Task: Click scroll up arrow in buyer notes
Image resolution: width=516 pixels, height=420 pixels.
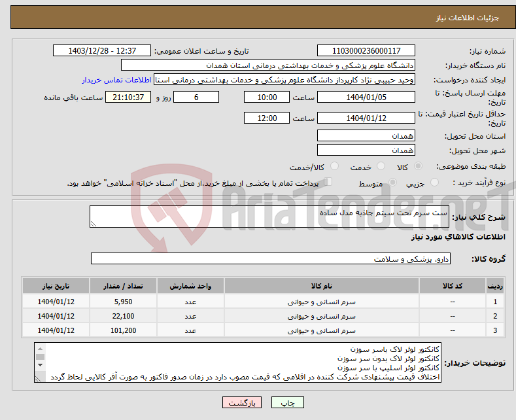Action: pyautogui.click(x=40, y=349)
